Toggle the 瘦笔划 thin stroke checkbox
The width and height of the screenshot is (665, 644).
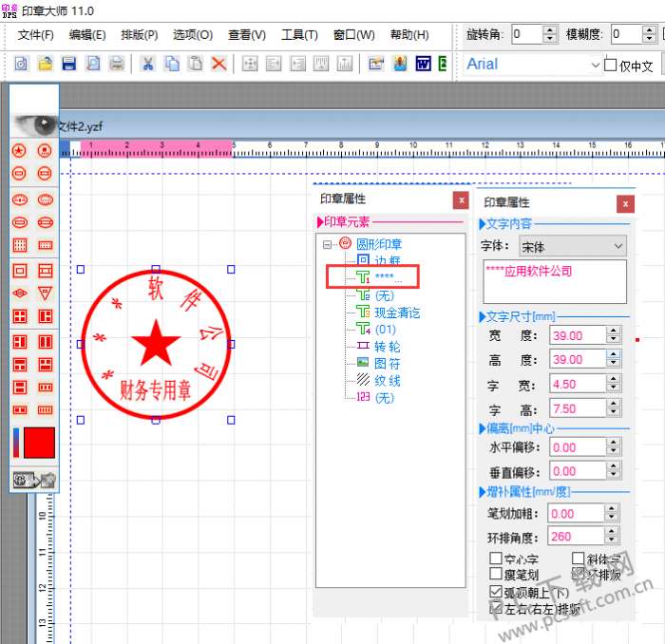pyautogui.click(x=496, y=575)
